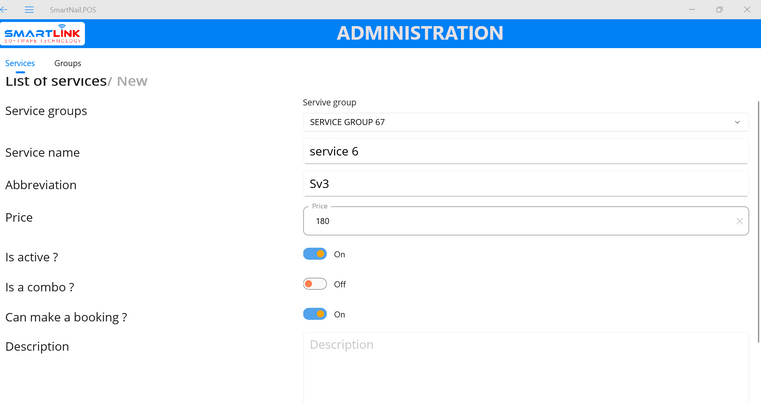Click the List of services breadcrumb
This screenshot has height=404, width=761.
[x=55, y=81]
